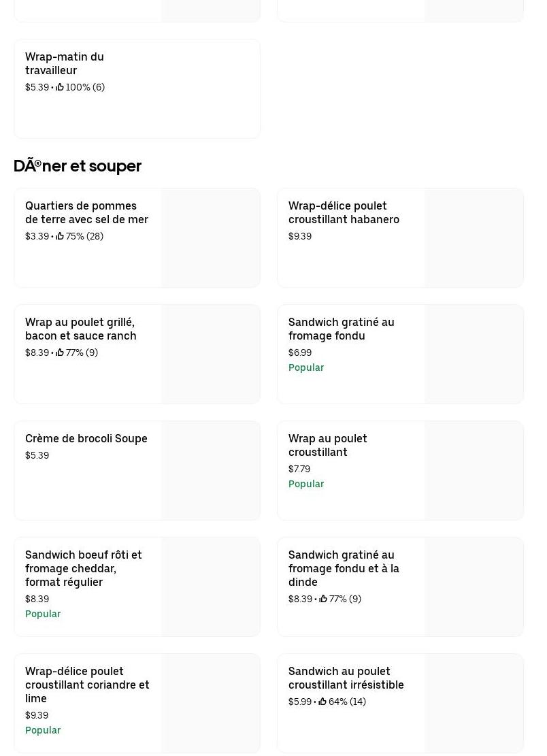Click the Crème de brocoli Soupe thumbnail
Image resolution: width=547 pixels, height=756 pixels.
click(210, 470)
